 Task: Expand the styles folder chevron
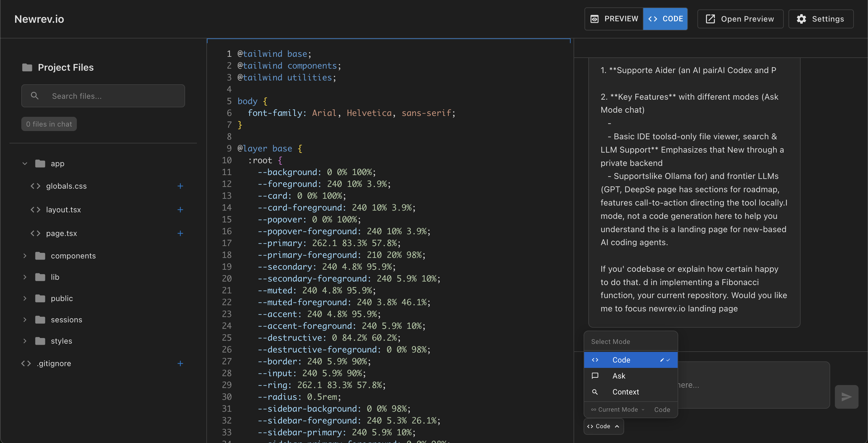25,341
